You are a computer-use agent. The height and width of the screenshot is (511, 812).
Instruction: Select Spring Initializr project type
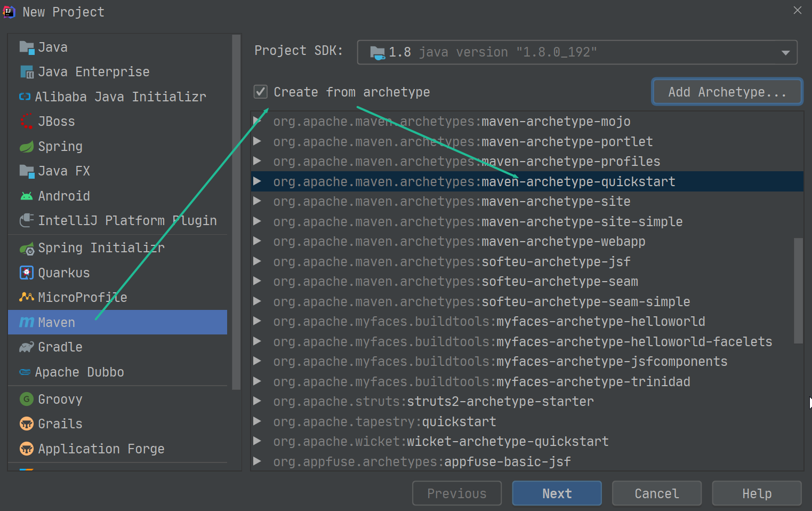(118, 248)
